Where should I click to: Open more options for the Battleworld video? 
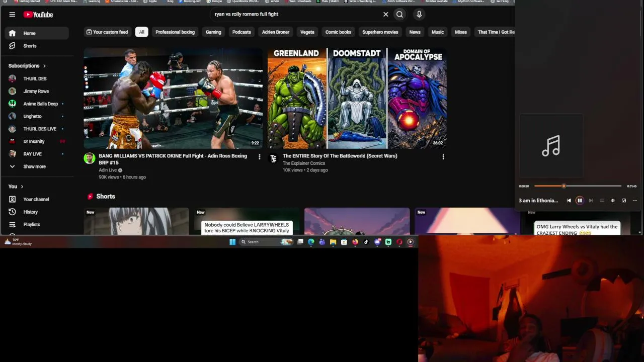[x=443, y=157]
